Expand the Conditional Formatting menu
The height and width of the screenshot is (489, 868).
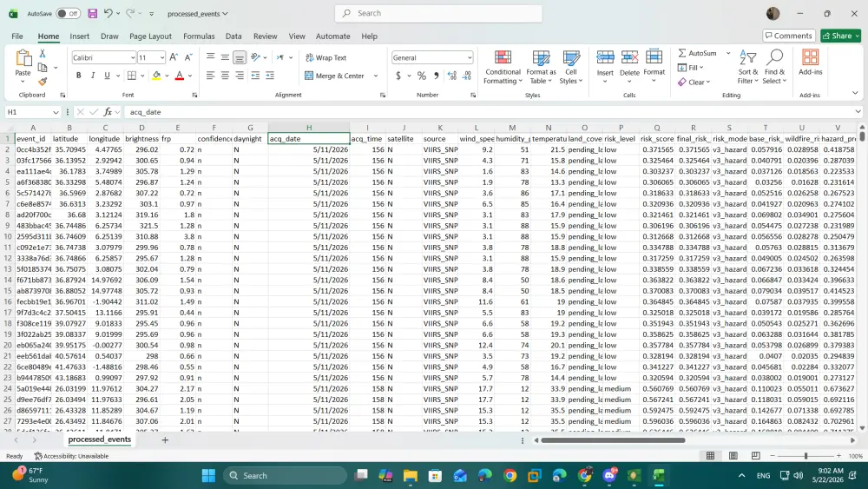point(503,67)
